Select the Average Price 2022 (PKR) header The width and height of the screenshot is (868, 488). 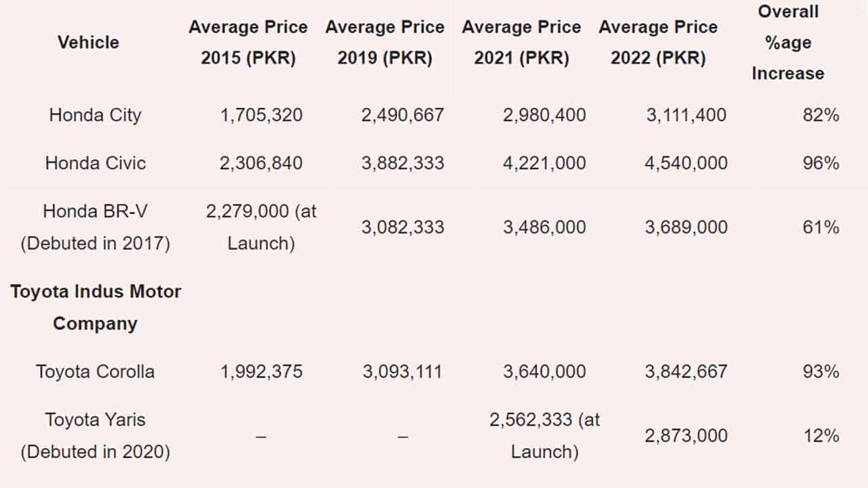(x=658, y=42)
